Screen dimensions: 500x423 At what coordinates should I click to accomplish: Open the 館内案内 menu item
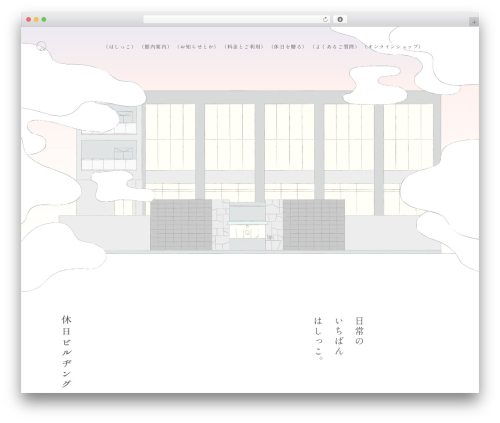point(155,47)
